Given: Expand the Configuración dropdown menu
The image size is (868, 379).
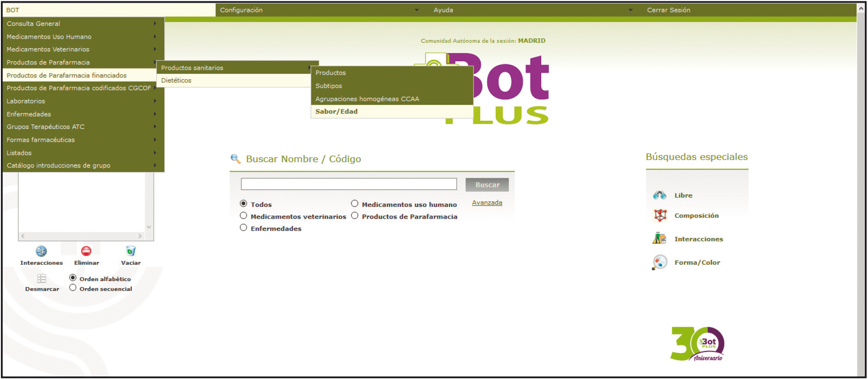Looking at the screenshot, I should 319,10.
